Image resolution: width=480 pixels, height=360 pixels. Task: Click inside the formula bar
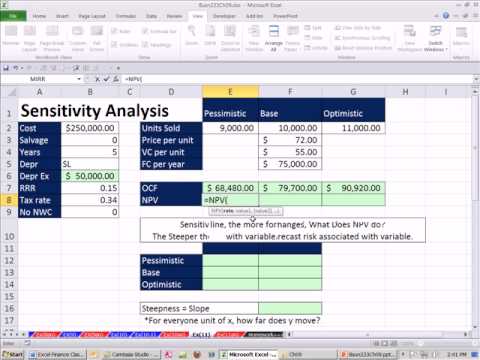pyautogui.click(x=297, y=79)
